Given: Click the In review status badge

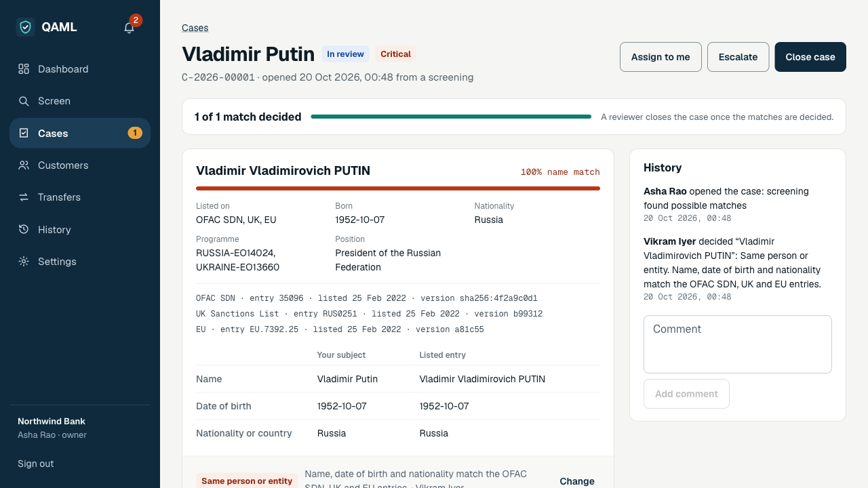Looking at the screenshot, I should (x=345, y=54).
